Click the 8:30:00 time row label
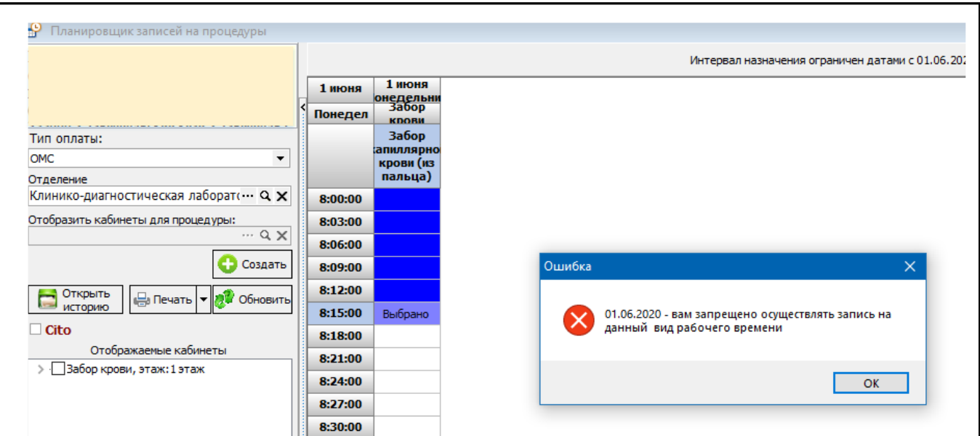 click(x=340, y=427)
